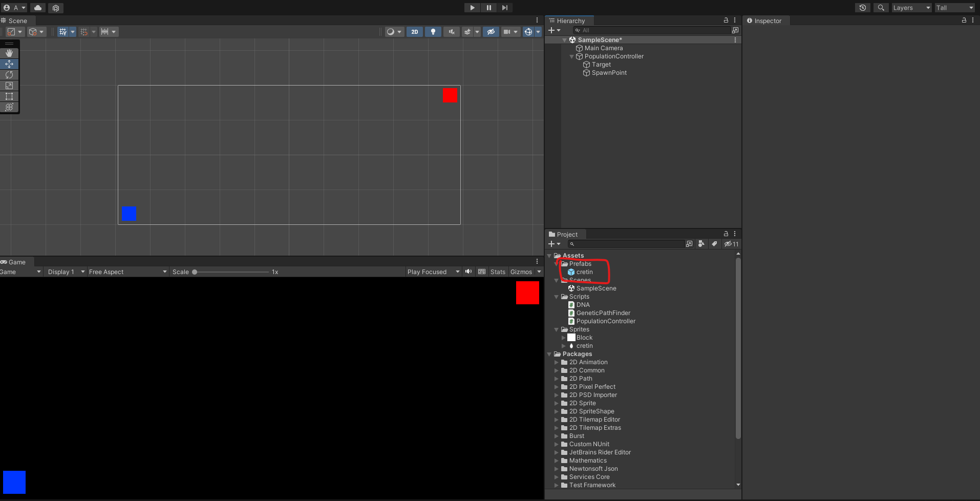Screen dimensions: 980x501
Task: Open the cloud services icon
Action: point(38,8)
